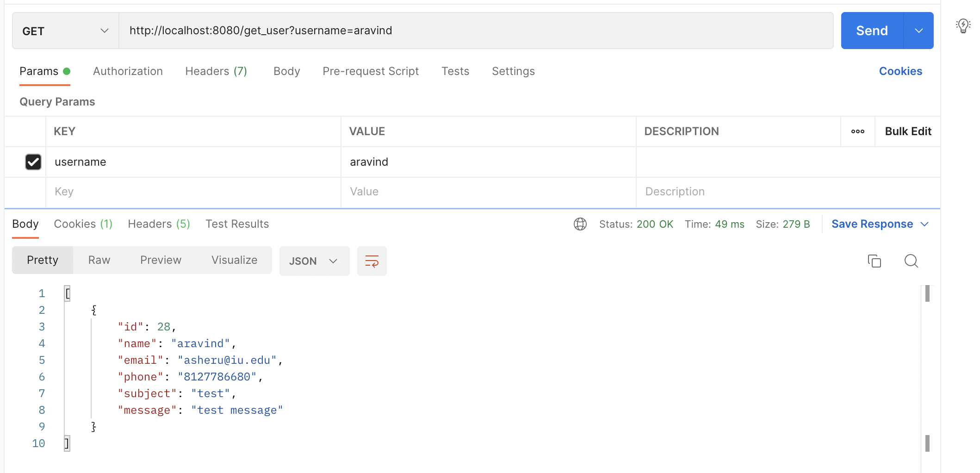The image size is (980, 473).
Task: Click the response panel scrollbar
Action: [928, 293]
